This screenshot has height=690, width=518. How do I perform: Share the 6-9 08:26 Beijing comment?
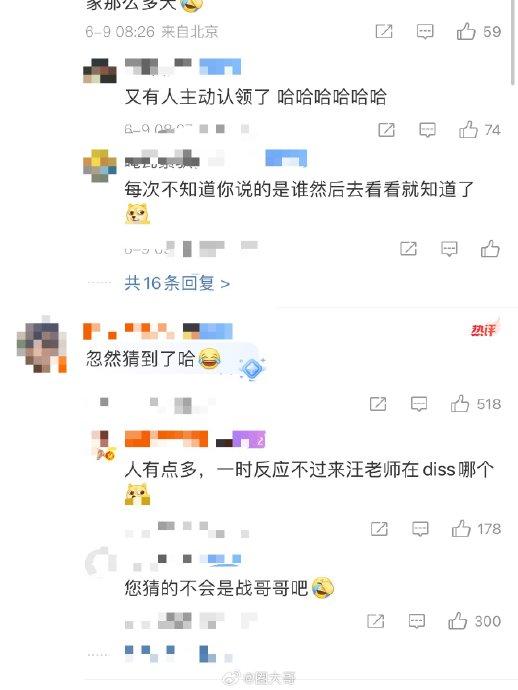[x=384, y=32]
